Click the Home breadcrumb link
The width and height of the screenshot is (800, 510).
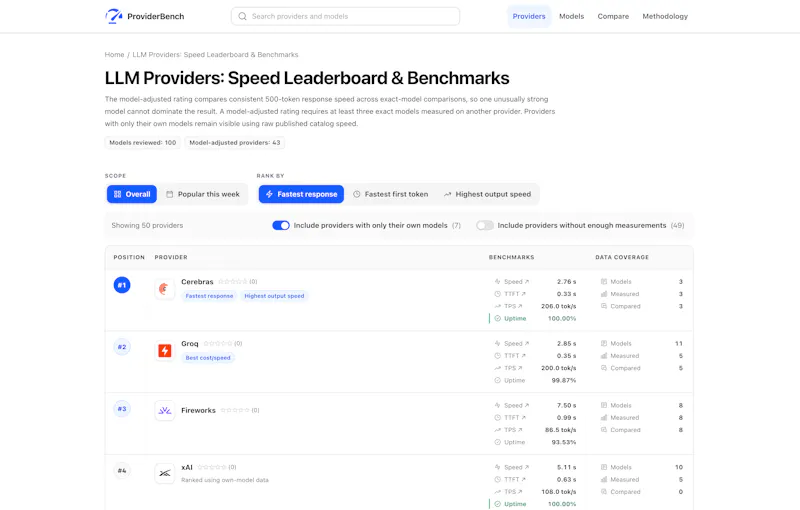[114, 55]
